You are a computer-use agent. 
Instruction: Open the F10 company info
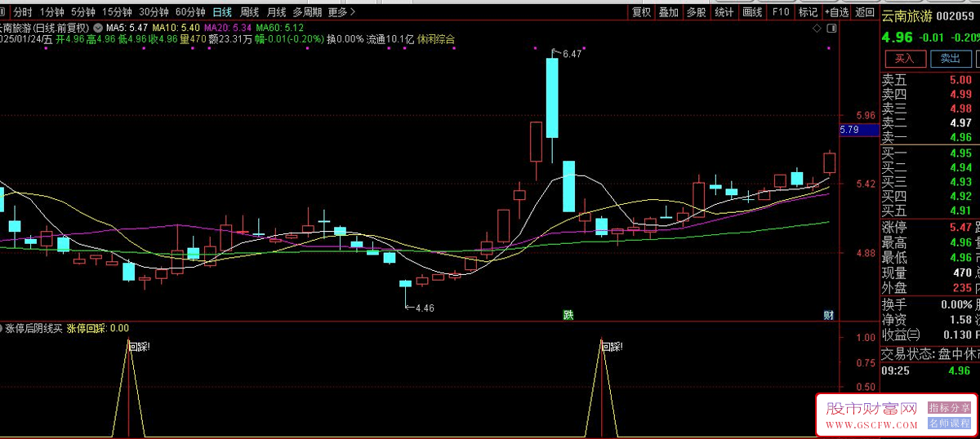click(x=781, y=12)
